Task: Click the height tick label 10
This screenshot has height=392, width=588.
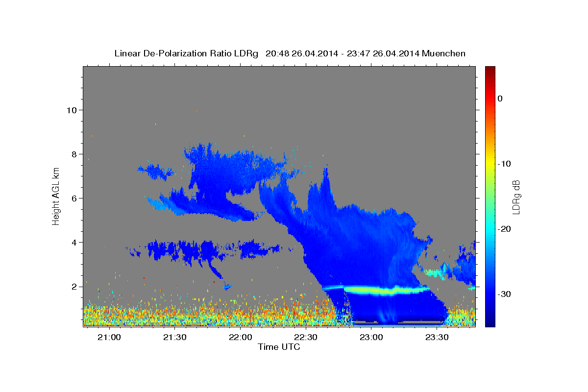Action: (71, 110)
